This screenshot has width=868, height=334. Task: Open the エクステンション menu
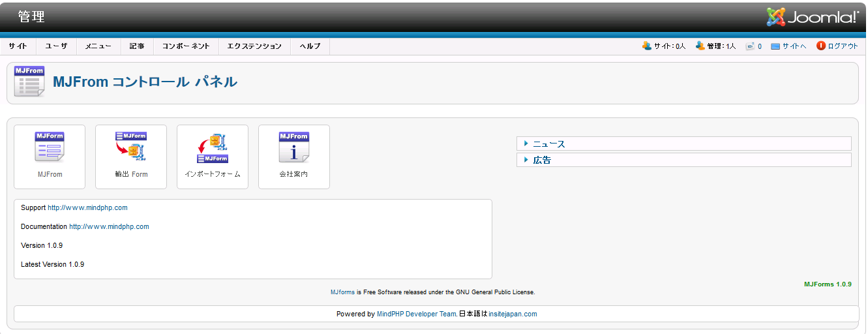click(254, 46)
